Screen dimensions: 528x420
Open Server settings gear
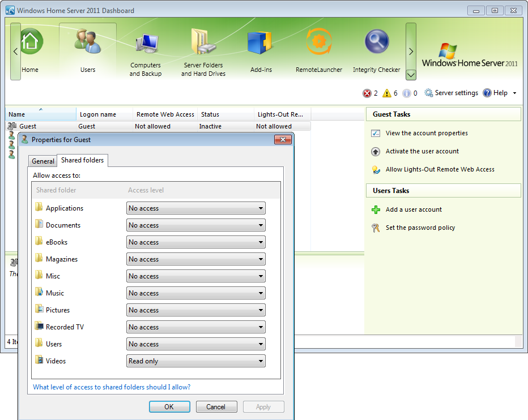point(428,93)
